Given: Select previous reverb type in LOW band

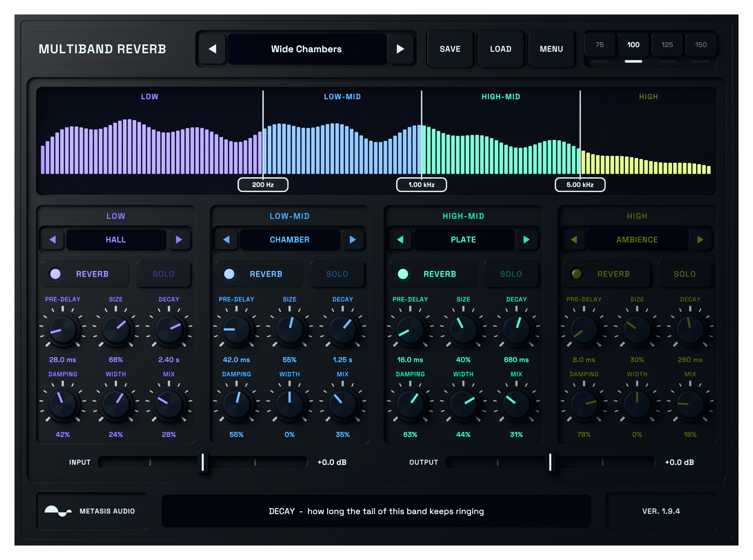Looking at the screenshot, I should pos(52,240).
